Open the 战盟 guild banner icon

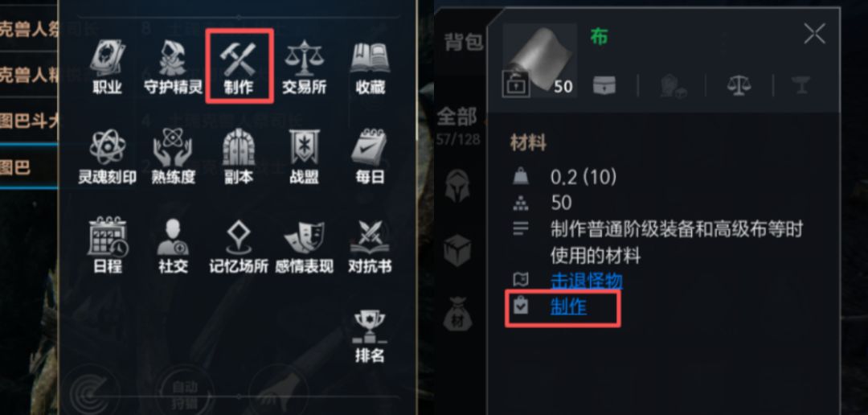pyautogui.click(x=304, y=156)
